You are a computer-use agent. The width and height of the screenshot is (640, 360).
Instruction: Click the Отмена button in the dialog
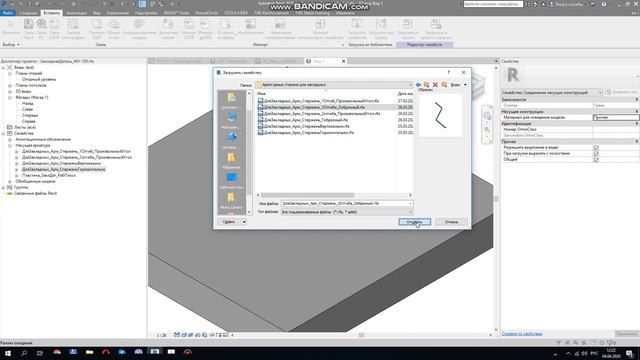[451, 222]
